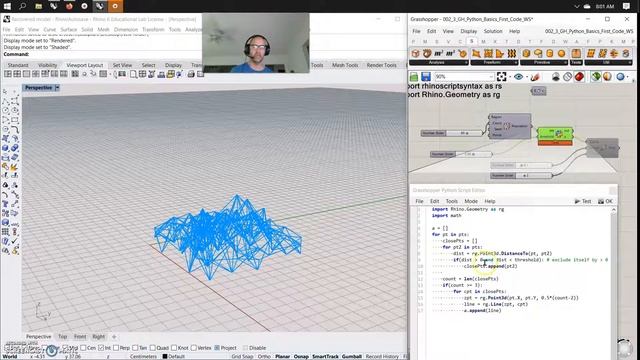Switch to the Top viewport tab
640x360 pixels.
point(62,337)
